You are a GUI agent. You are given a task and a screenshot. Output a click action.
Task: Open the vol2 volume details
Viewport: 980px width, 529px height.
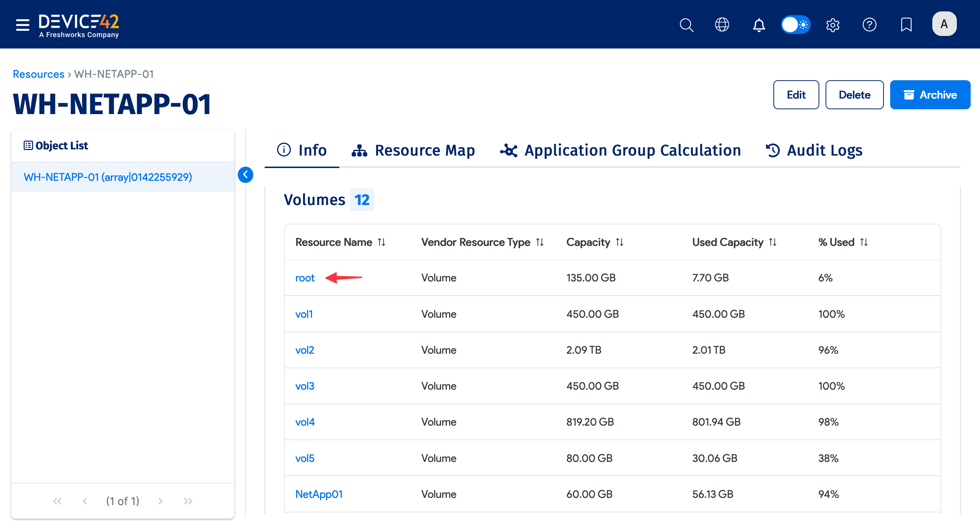304,350
